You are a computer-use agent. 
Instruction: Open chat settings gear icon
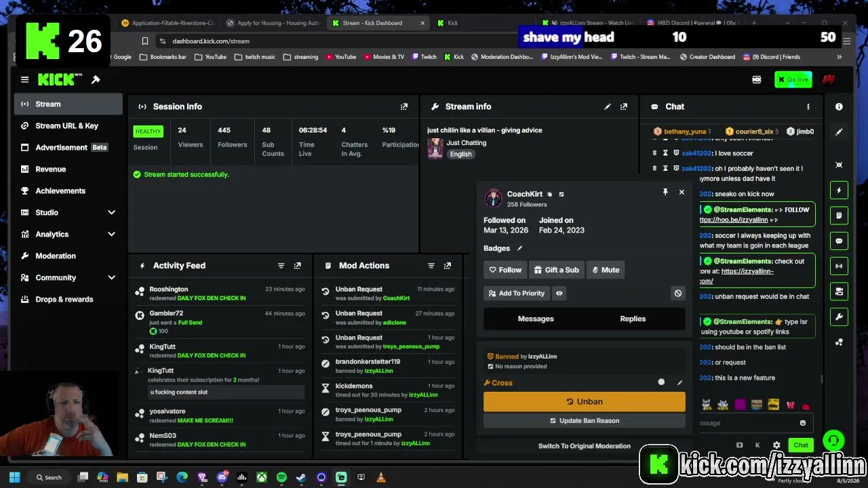click(776, 445)
